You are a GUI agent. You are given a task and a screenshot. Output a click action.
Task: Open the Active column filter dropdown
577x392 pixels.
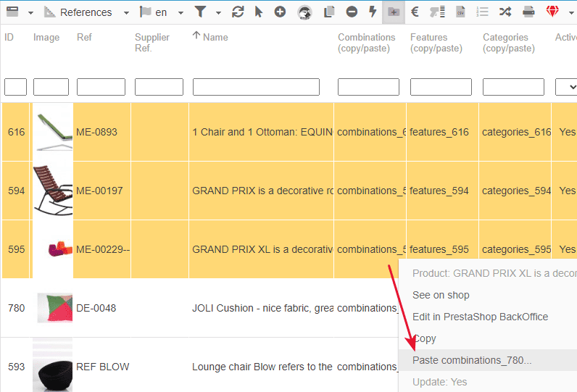[565, 87]
